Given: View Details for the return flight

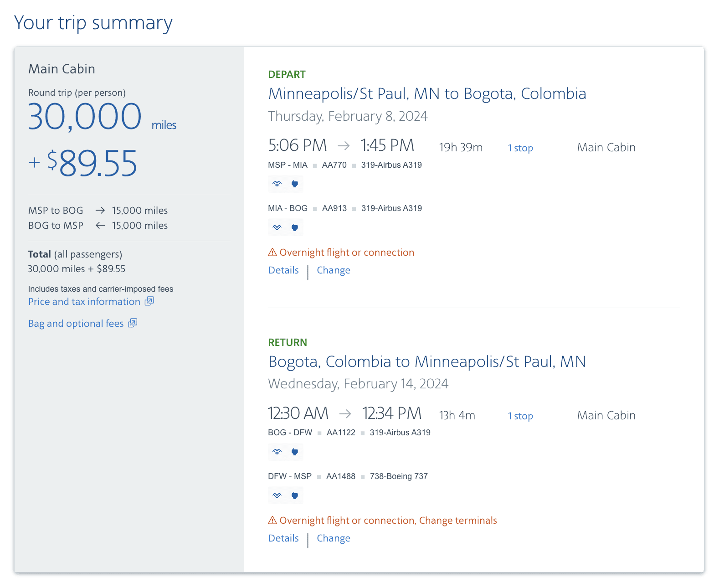Looking at the screenshot, I should (283, 538).
